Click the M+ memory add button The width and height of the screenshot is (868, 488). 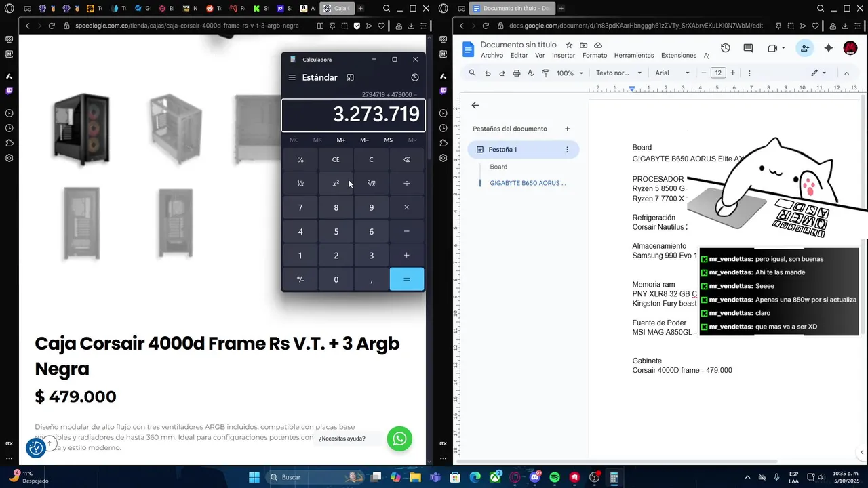341,140
